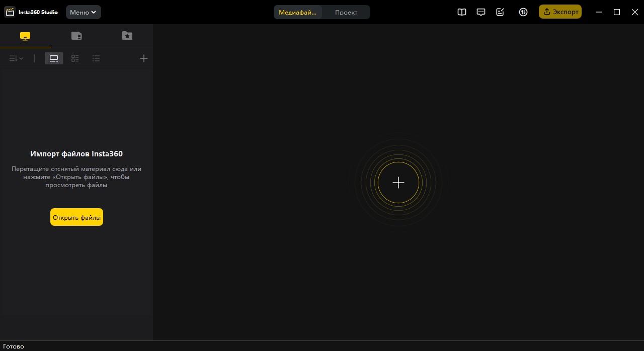The height and width of the screenshot is (351, 644).
Task: Switch to large thumbnail view
Action: [x=54, y=59]
